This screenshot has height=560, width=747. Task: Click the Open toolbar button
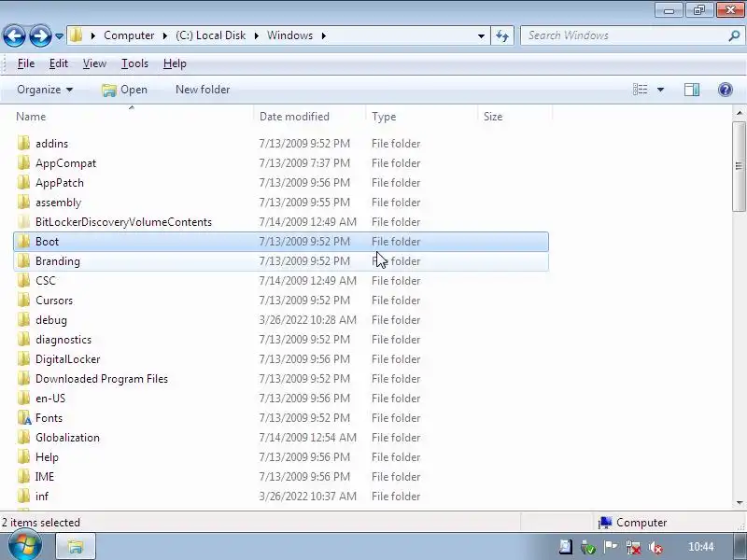[x=124, y=90]
